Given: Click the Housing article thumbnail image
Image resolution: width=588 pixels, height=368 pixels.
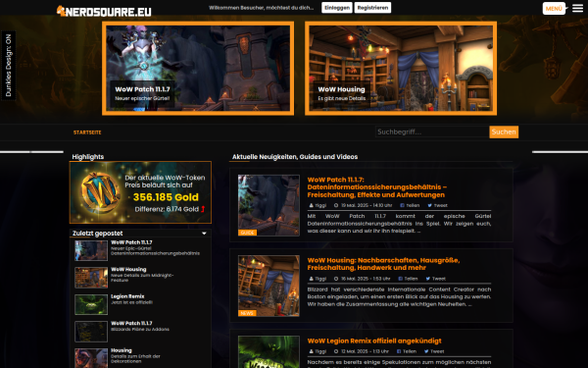Looking at the screenshot, I should coord(269,286).
